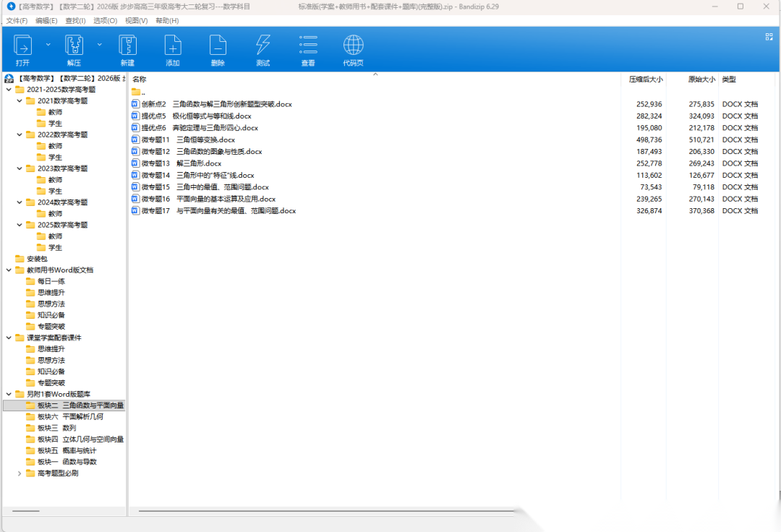Sort files by the 名称 column header
Screen dimensions: 781x532
(x=140, y=80)
